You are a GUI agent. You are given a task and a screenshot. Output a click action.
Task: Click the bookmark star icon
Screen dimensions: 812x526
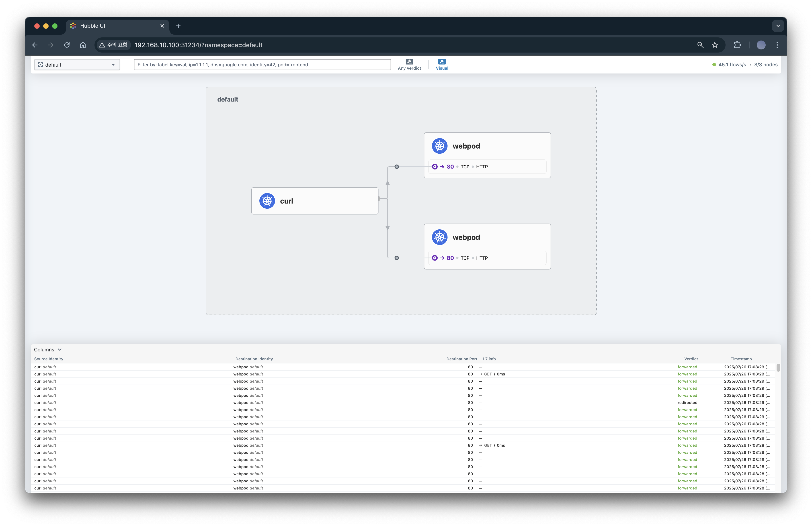click(715, 45)
